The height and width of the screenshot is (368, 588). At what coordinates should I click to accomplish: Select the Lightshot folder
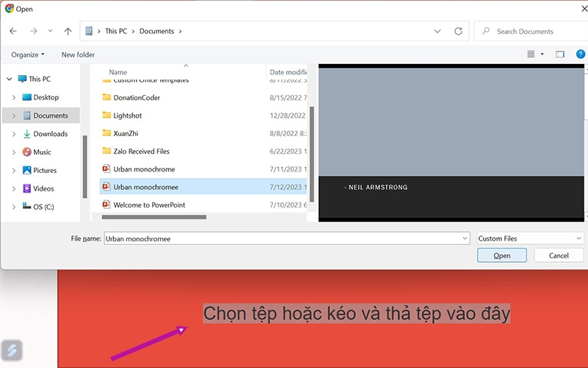[x=127, y=116]
